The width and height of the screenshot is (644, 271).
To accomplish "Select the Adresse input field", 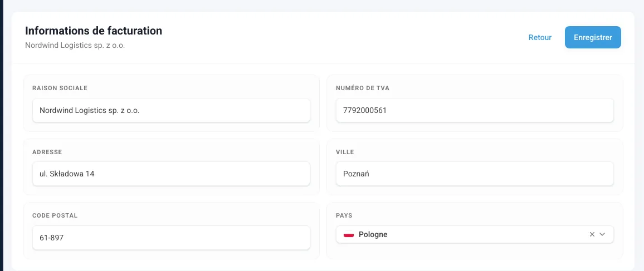I will click(171, 174).
